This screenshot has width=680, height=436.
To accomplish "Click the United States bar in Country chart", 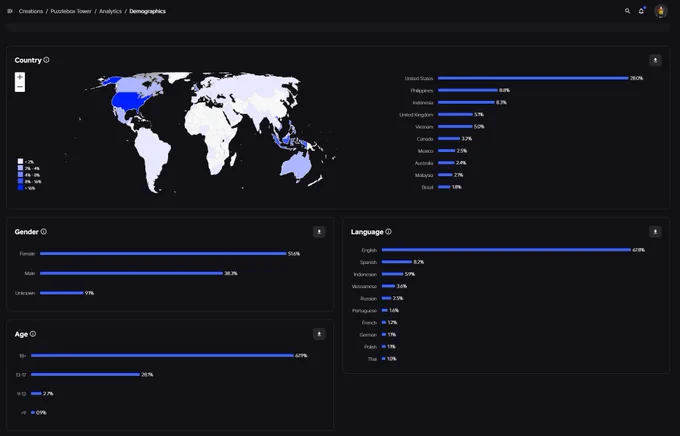I will pyautogui.click(x=533, y=78).
